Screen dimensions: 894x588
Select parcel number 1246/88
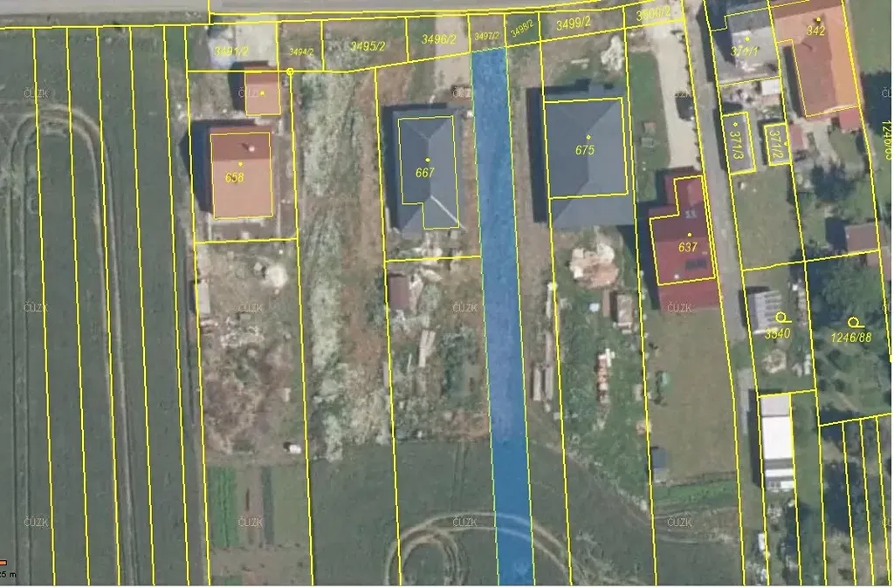850,337
